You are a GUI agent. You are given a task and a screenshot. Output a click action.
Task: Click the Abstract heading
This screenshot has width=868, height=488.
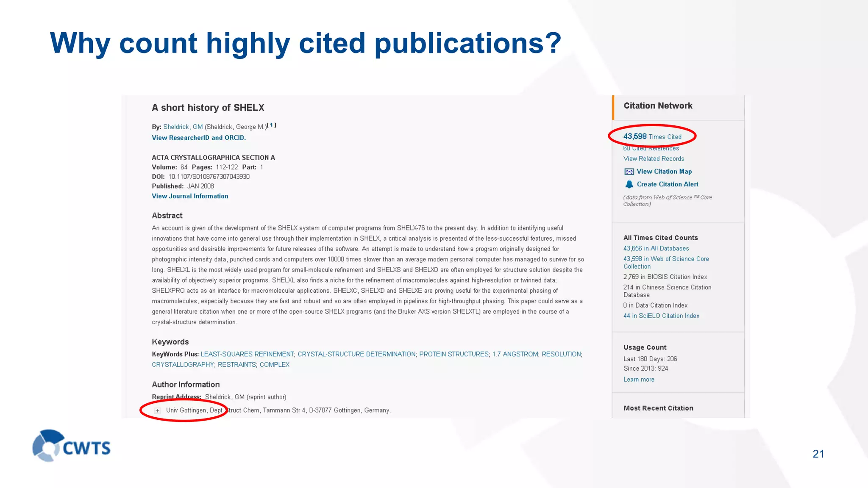pyautogui.click(x=167, y=216)
